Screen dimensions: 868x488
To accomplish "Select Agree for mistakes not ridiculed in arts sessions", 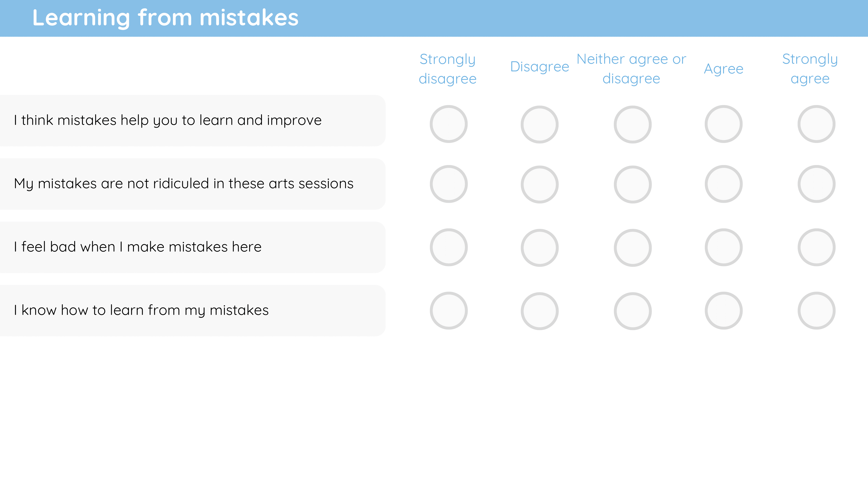I will 723,184.
